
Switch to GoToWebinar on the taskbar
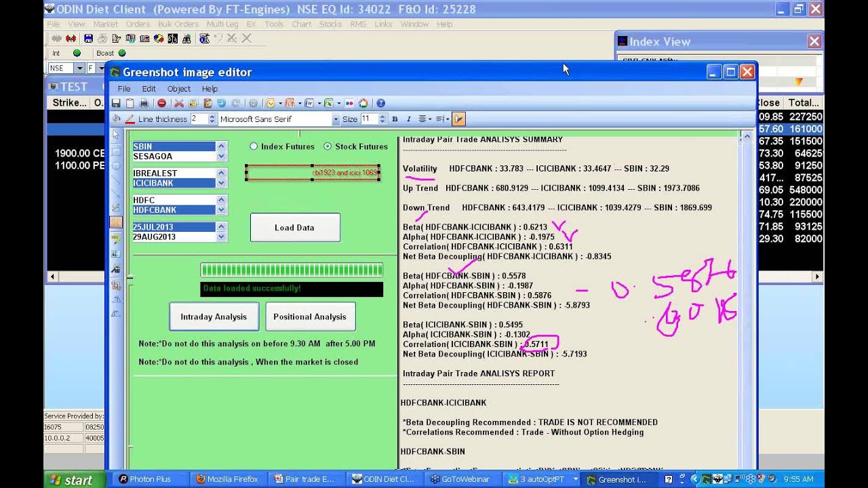[462, 479]
